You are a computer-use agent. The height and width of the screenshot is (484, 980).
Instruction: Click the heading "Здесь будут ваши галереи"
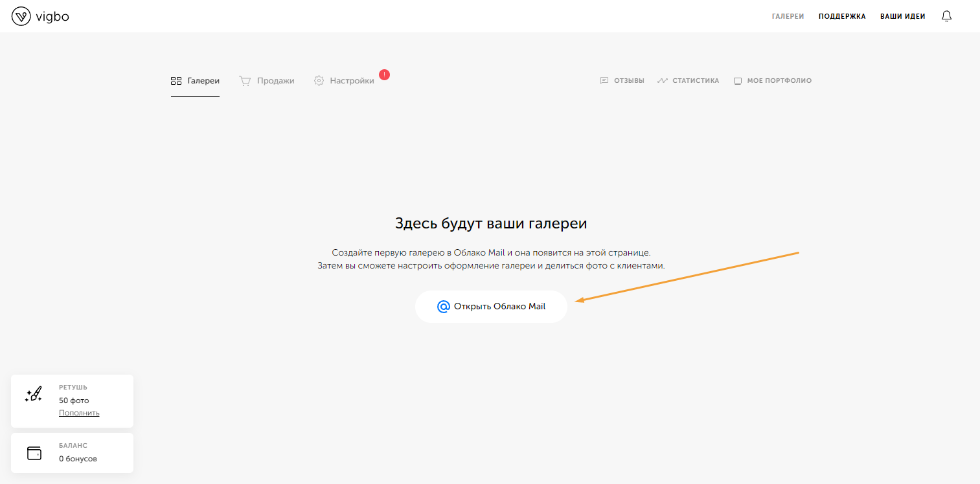(491, 224)
